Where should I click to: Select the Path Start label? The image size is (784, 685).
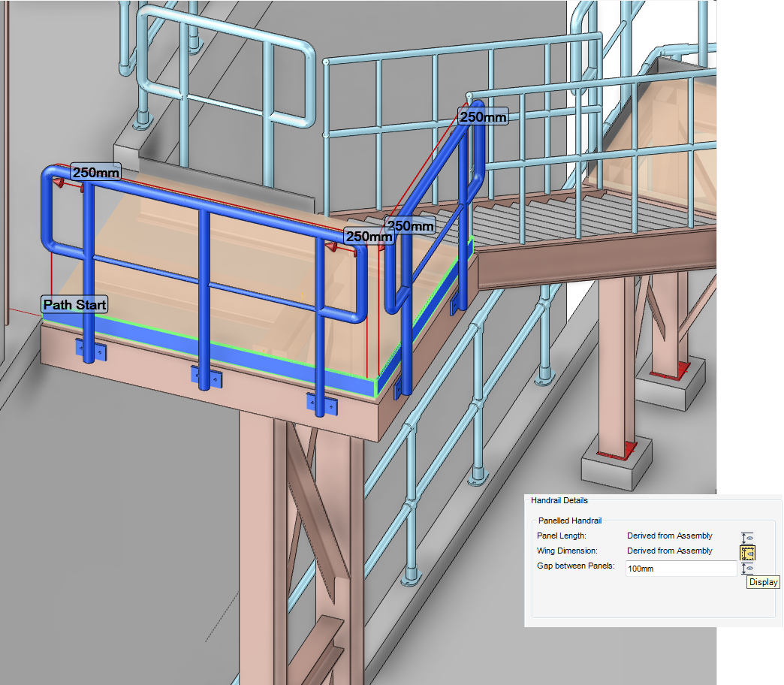pyautogui.click(x=74, y=305)
